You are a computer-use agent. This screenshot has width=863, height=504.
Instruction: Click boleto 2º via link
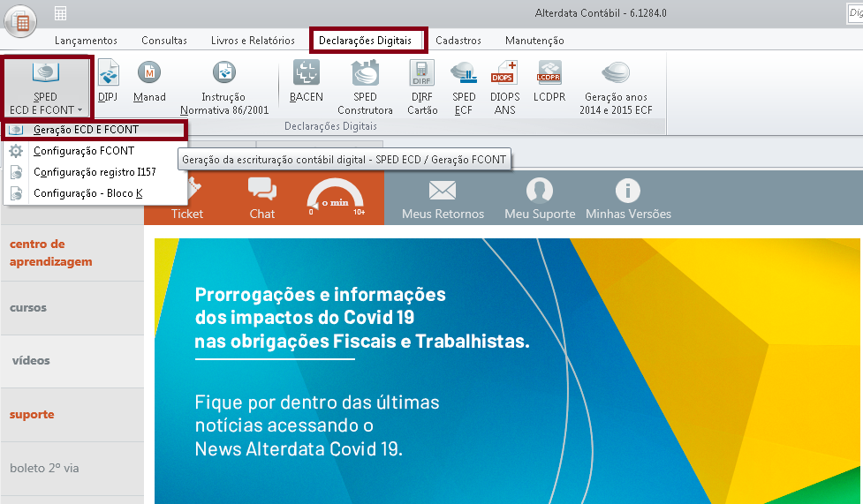tap(44, 468)
